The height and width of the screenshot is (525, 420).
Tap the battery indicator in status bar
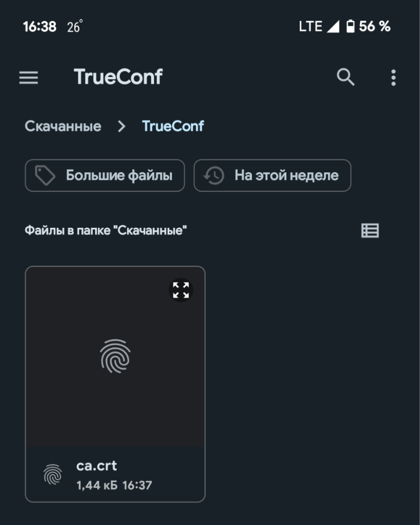point(350,26)
